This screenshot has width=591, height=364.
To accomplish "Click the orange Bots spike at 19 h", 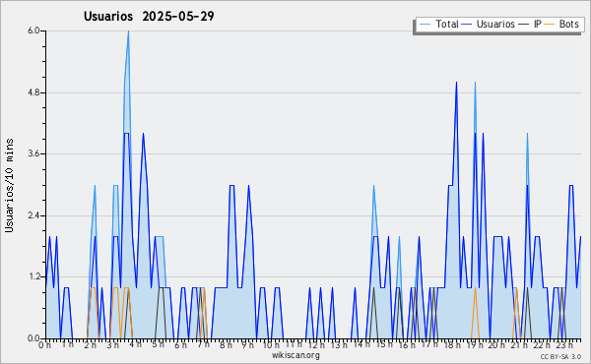I will point(476,313).
